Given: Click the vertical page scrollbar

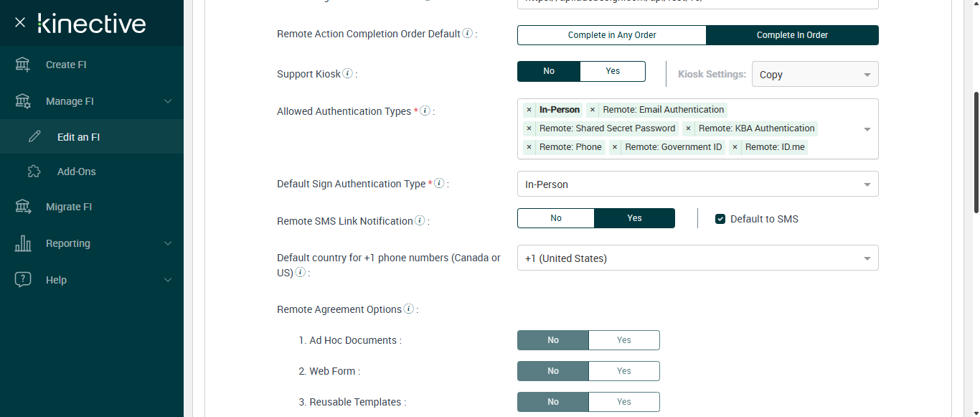Looking at the screenshot, I should coord(976,151).
